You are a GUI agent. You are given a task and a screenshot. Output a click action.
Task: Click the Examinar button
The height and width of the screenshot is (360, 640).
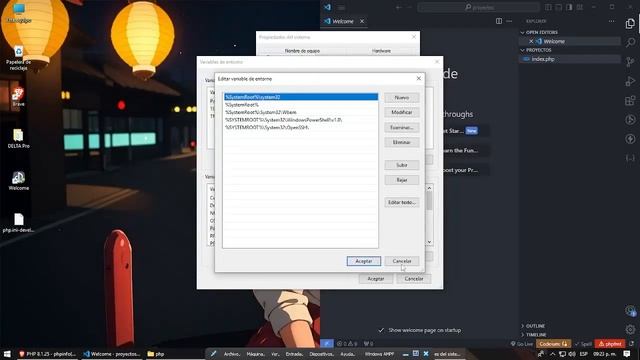click(402, 127)
